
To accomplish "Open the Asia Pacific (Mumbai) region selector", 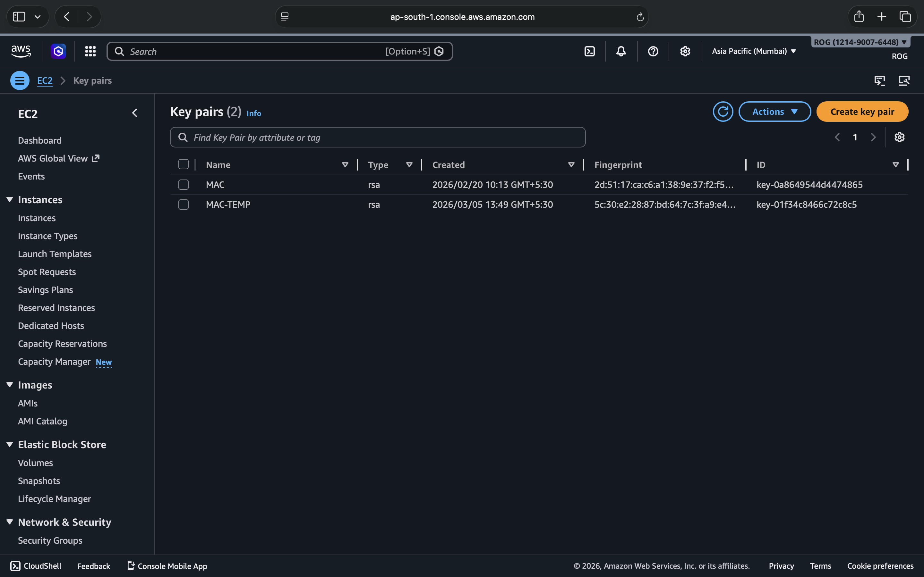I will coord(754,51).
